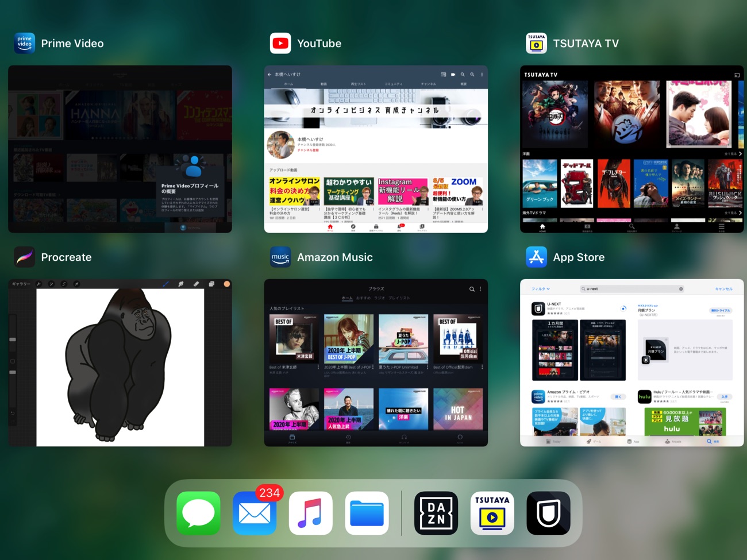Click the Procreate undo arrow
The height and width of the screenshot is (560, 747).
click(x=13, y=413)
